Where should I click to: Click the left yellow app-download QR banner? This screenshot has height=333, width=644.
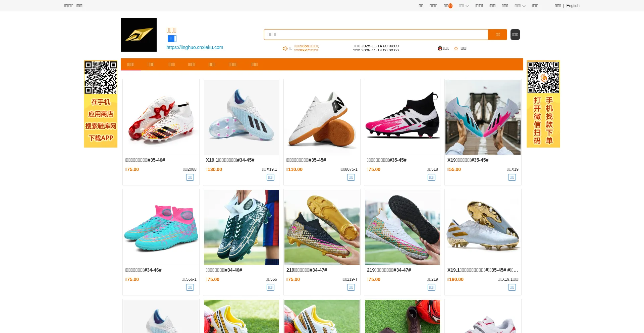pos(101,104)
